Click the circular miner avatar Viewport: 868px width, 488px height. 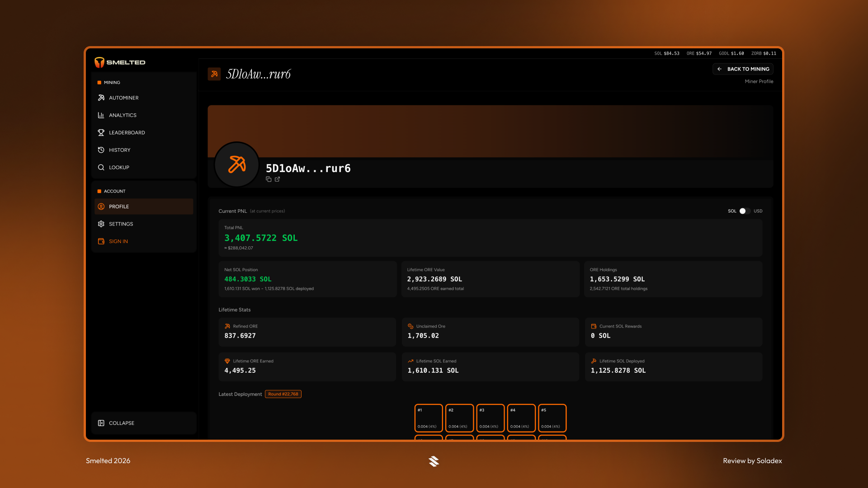[236, 164]
